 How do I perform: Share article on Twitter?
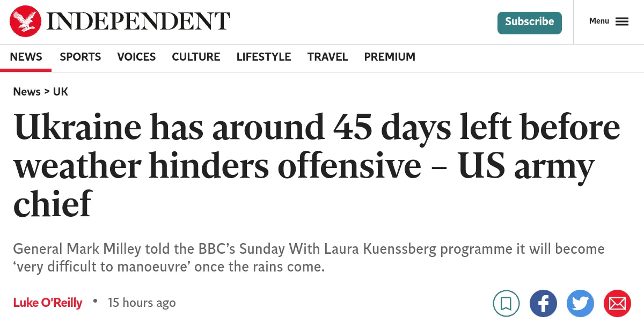point(580,304)
